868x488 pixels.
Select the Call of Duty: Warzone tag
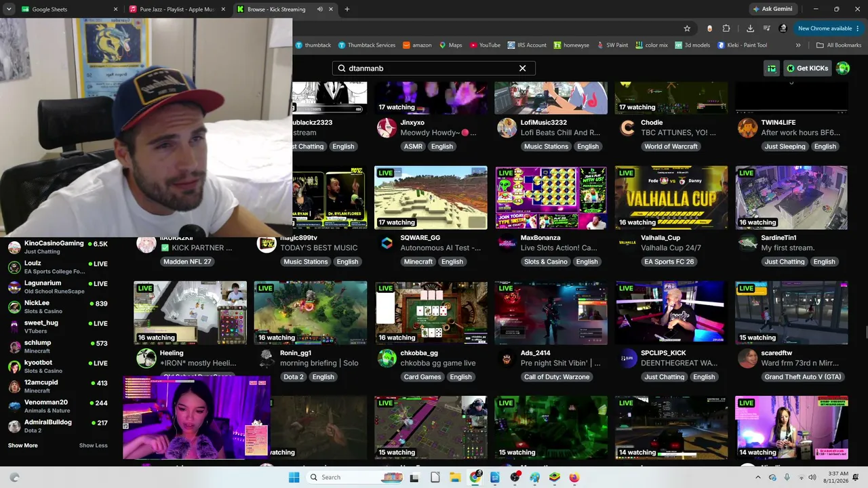tap(557, 377)
